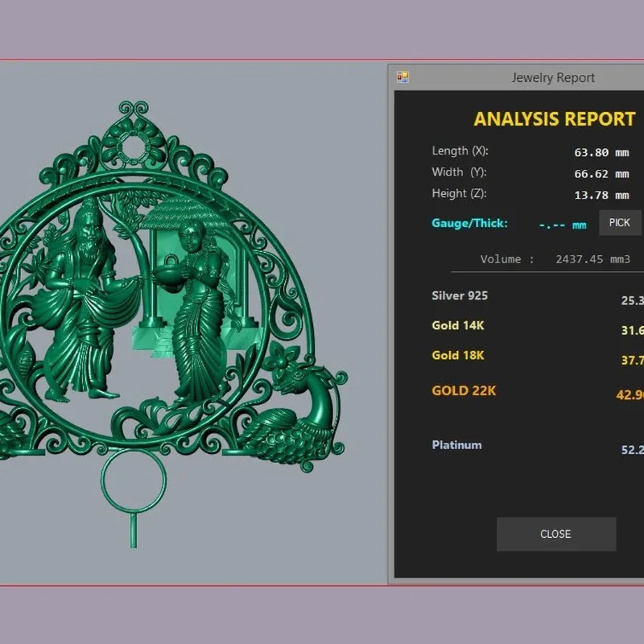Click the Jewelry Report title bar
Image resolution: width=644 pixels, height=644 pixels.
516,77
